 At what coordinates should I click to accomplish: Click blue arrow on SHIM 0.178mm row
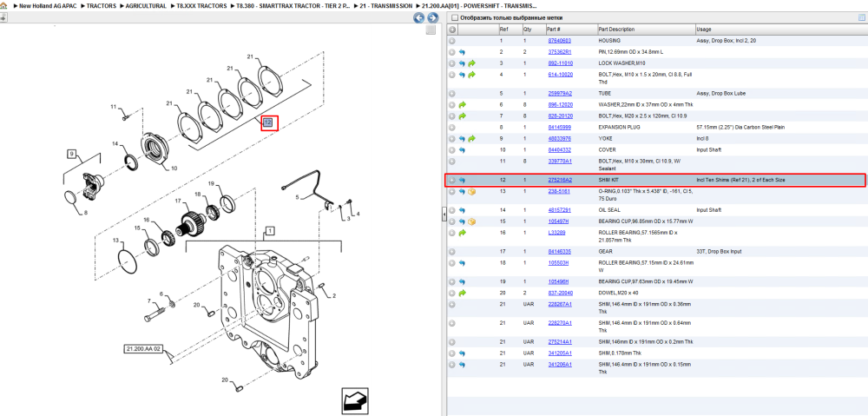click(x=462, y=353)
